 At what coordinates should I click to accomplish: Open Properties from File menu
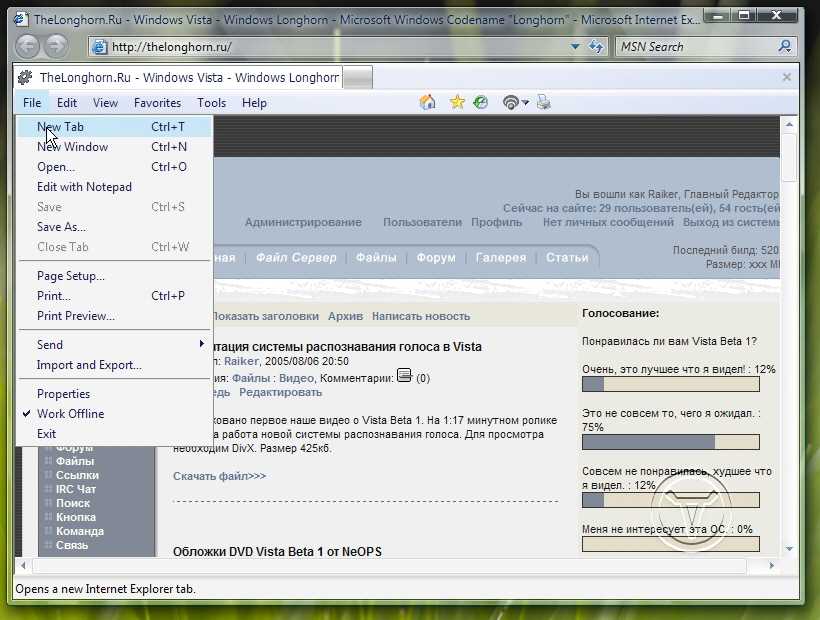click(115, 394)
